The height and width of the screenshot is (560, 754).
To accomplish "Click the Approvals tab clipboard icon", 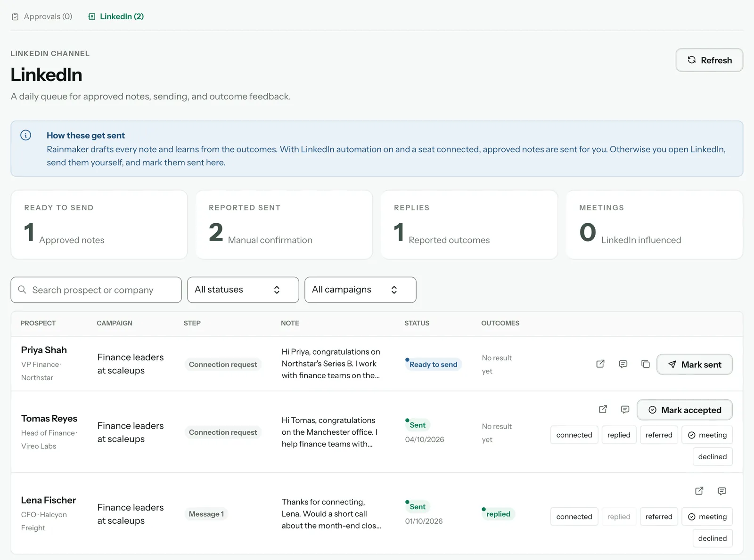I will [x=15, y=16].
